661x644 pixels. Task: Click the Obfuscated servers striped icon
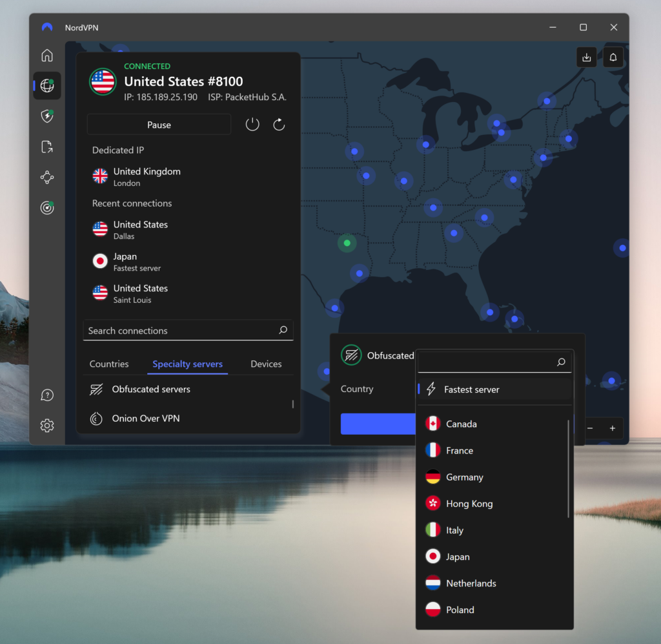pyautogui.click(x=96, y=390)
